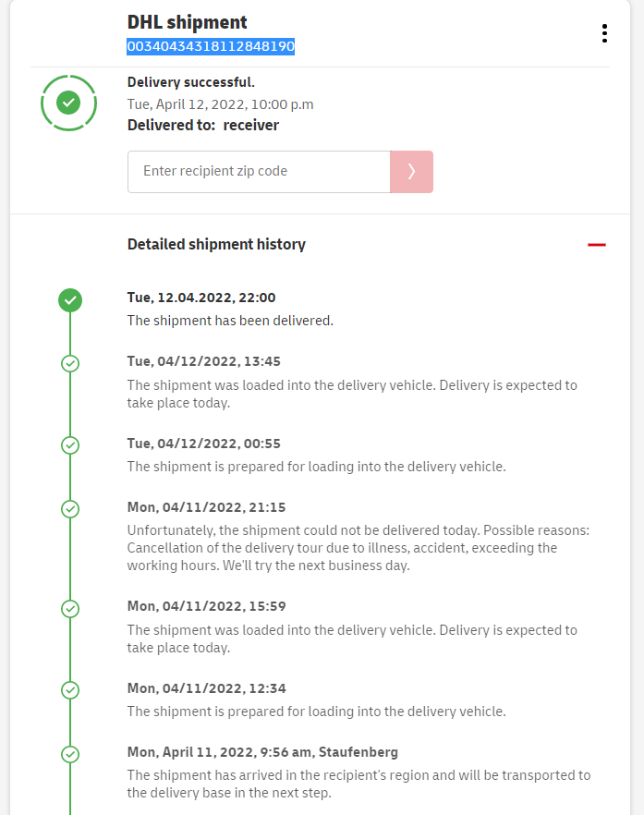Click the April 11 Staufenberg arrival entry text

358,784
